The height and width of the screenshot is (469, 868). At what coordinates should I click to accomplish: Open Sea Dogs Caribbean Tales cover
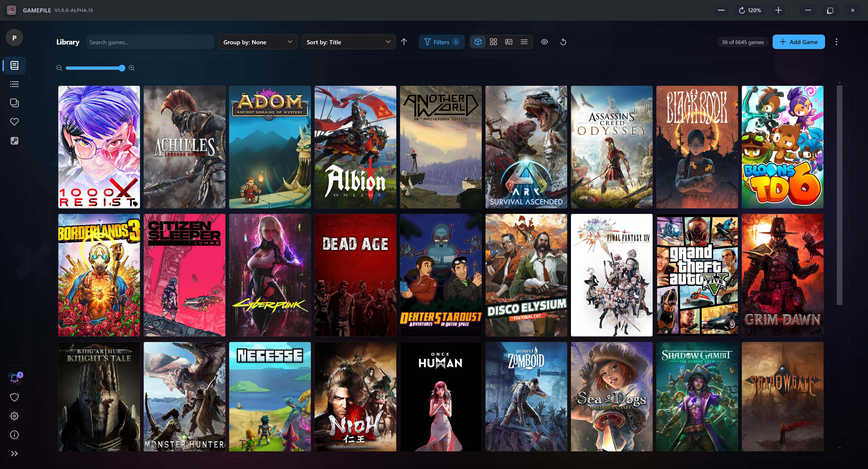612,397
